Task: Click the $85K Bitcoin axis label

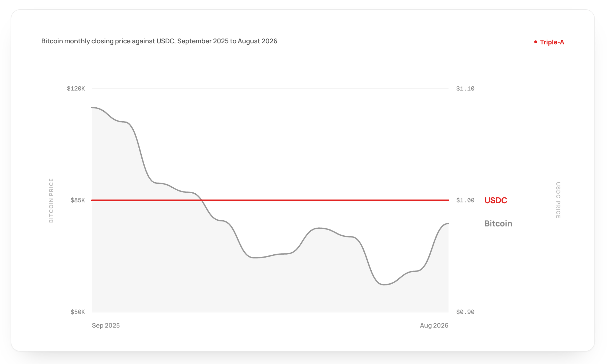Action: [x=78, y=200]
